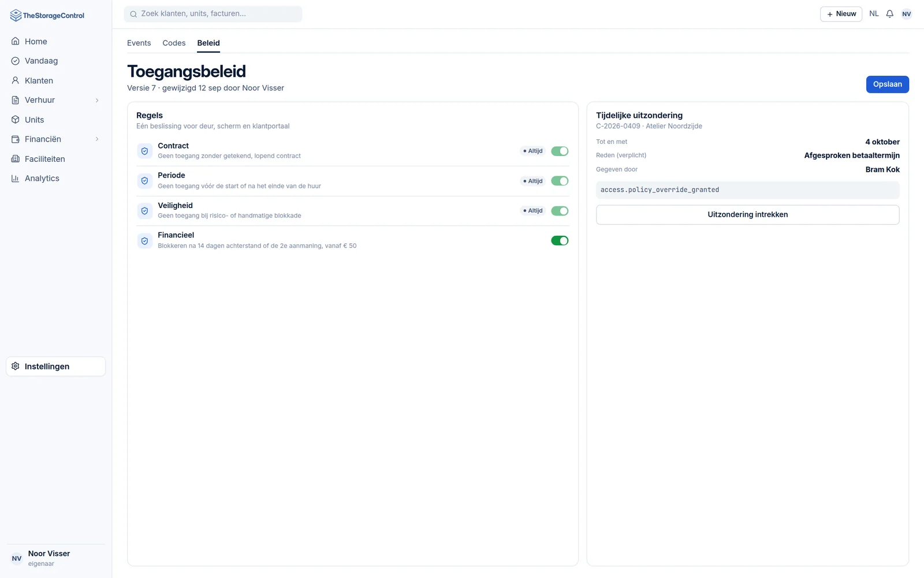Open Noor Visser profile in sidebar footer
The height and width of the screenshot is (578, 924).
pos(56,558)
